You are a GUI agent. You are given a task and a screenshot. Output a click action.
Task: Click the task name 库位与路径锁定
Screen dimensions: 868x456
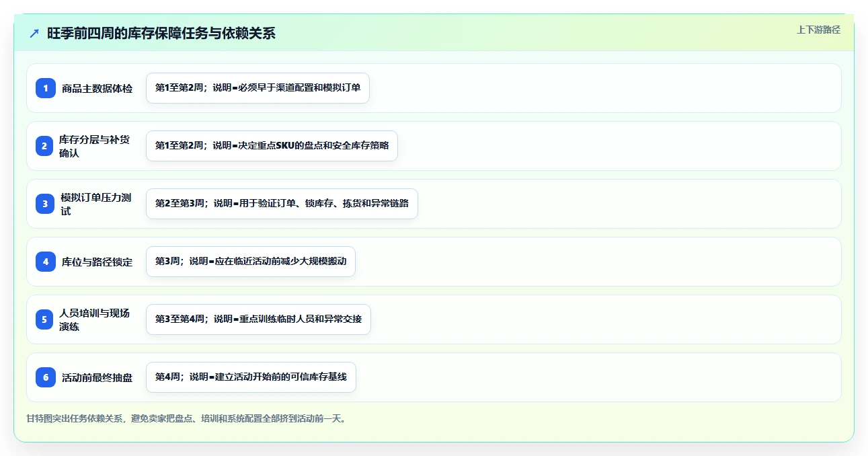[97, 262]
